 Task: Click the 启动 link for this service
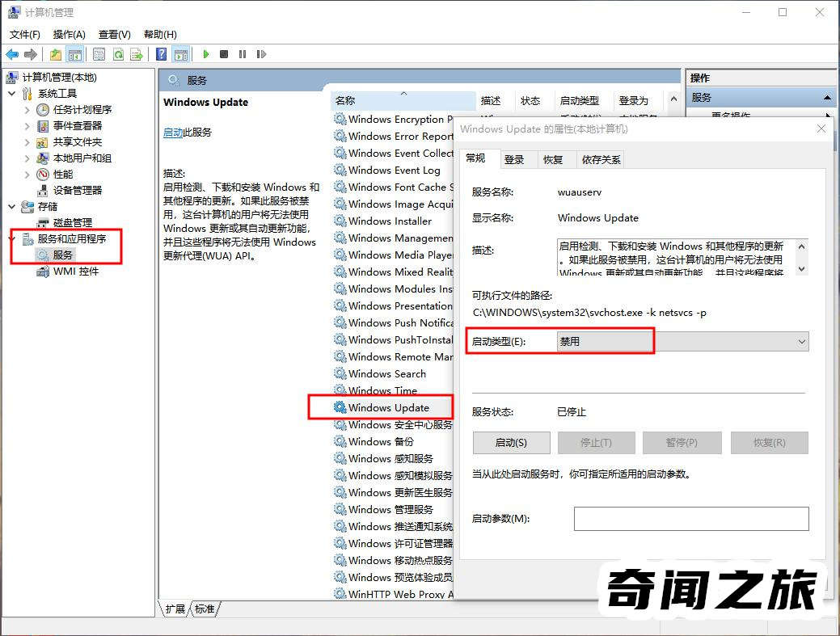(x=173, y=133)
